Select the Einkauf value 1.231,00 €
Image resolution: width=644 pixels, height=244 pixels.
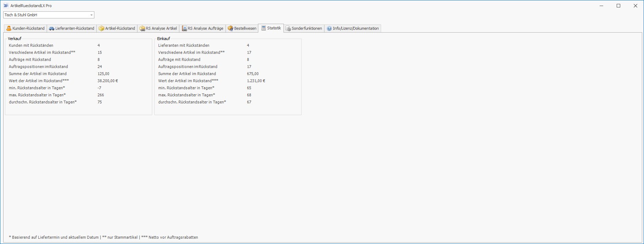tap(256, 81)
